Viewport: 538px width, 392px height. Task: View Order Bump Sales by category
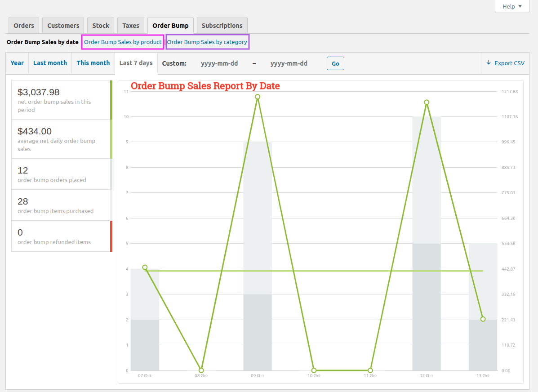click(207, 42)
